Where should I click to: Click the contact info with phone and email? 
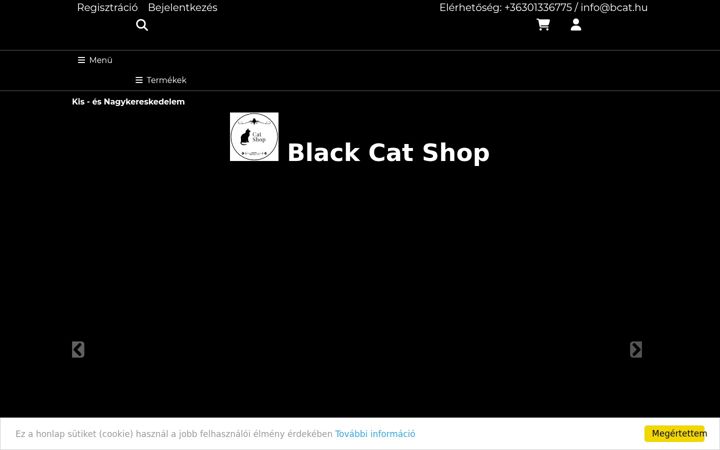point(543,7)
